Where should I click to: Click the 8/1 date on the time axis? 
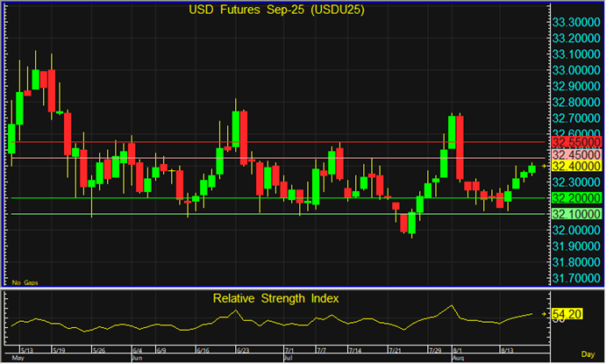[x=458, y=349]
